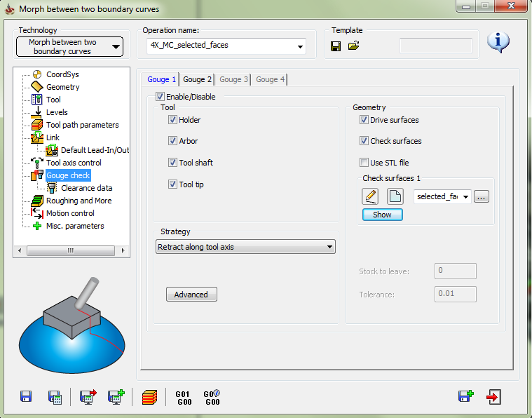
Task: Save the template with floppy disk icon
Action: point(336,46)
